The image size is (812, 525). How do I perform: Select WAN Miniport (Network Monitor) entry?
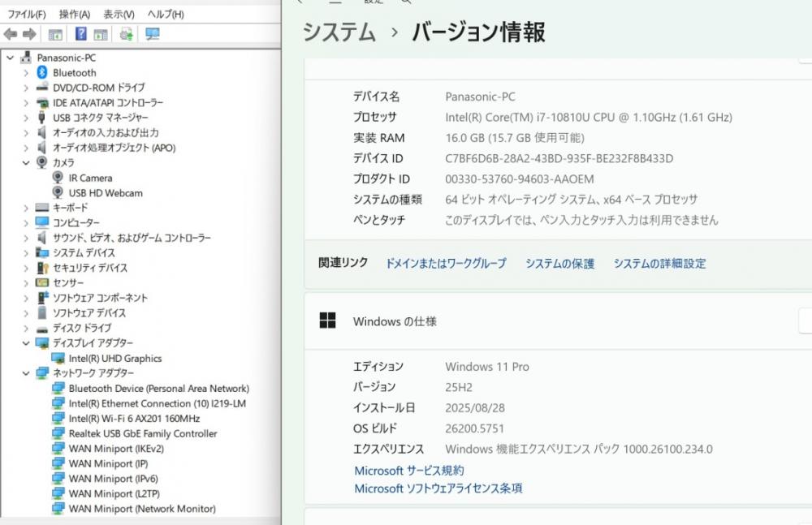pyautogui.click(x=142, y=509)
